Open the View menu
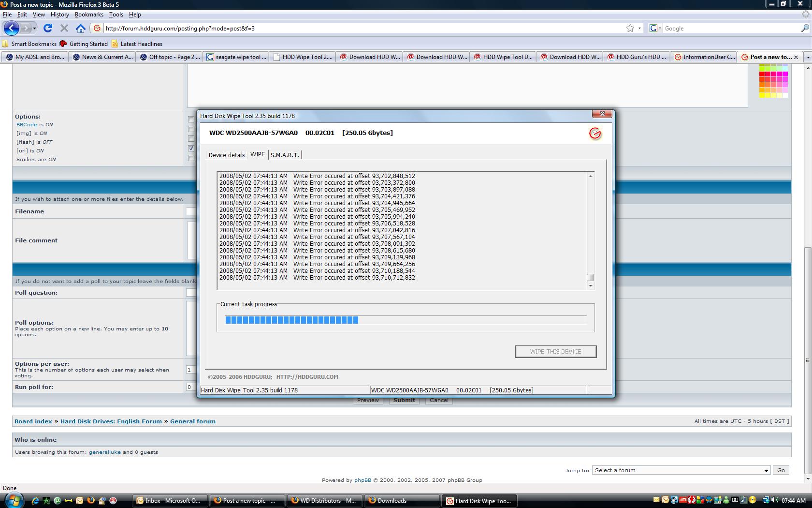This screenshot has height=508, width=812. coord(39,15)
